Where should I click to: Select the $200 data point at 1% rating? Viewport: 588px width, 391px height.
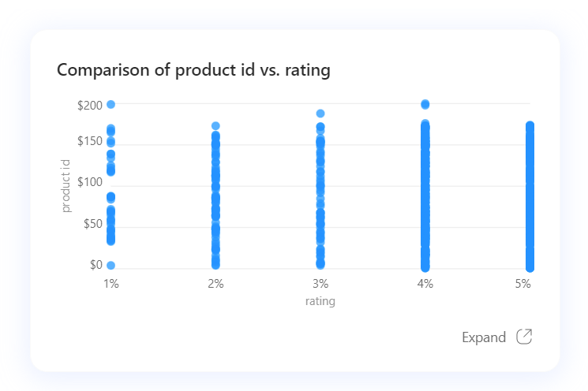111,104
